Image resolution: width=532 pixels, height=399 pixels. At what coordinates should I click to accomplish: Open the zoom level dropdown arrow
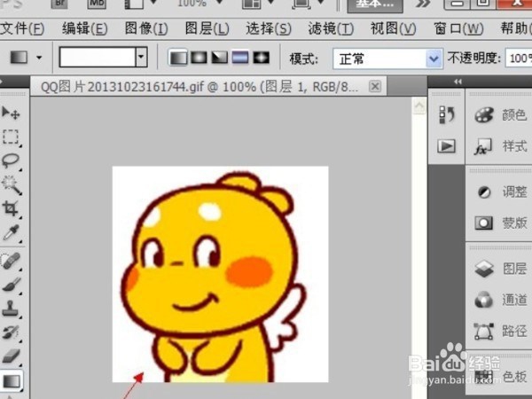coord(220,3)
